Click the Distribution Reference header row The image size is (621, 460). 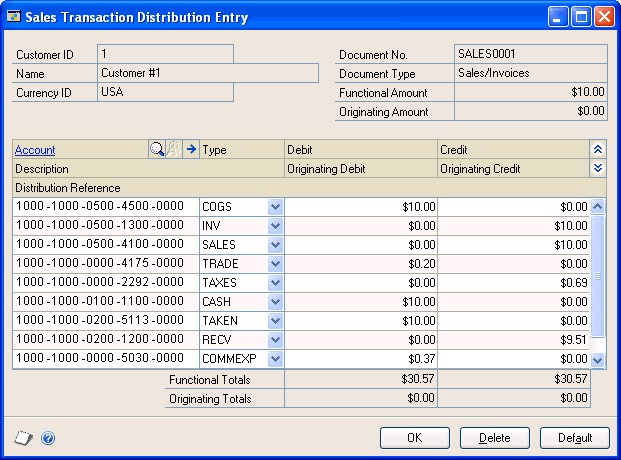(309, 187)
